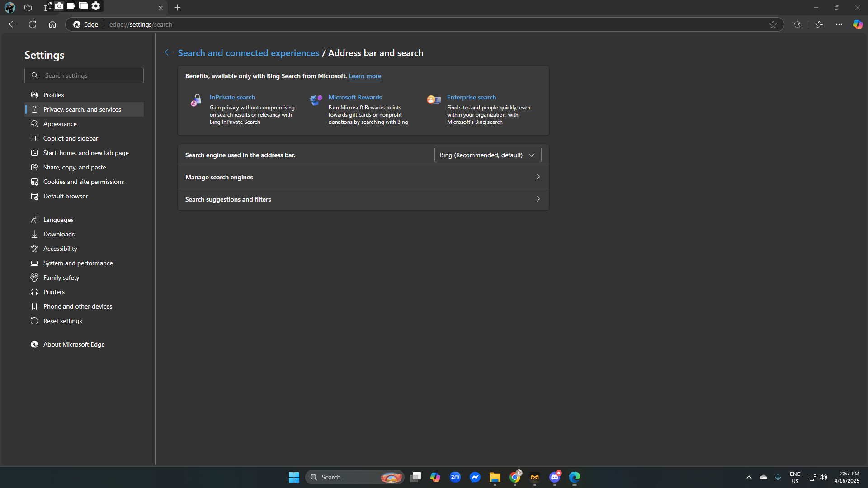Open File Explorer from taskbar
Viewport: 868px width, 488px height.
point(495,477)
